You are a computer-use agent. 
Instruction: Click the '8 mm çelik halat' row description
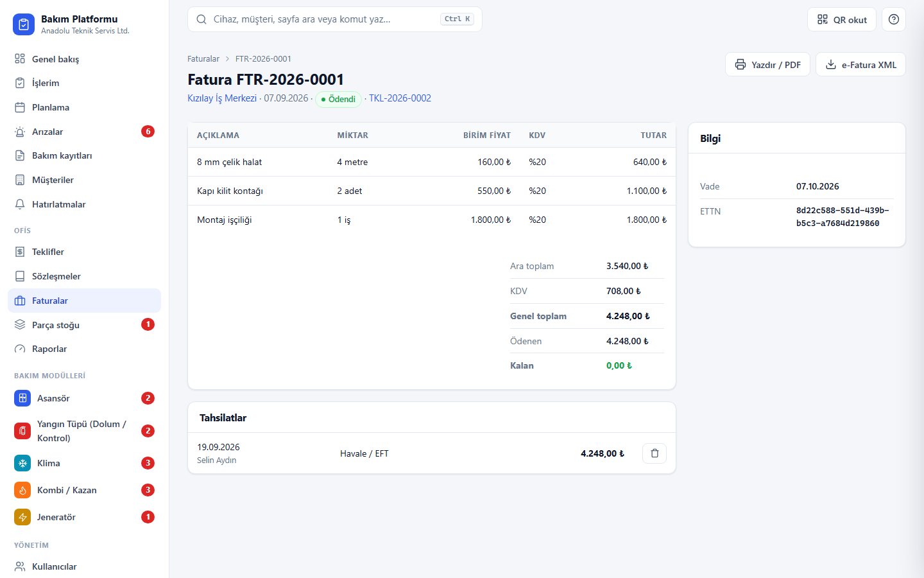[x=229, y=162]
